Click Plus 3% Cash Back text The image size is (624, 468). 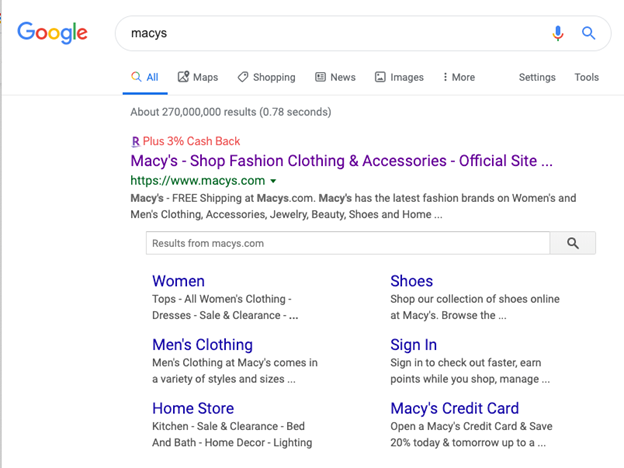click(x=191, y=141)
